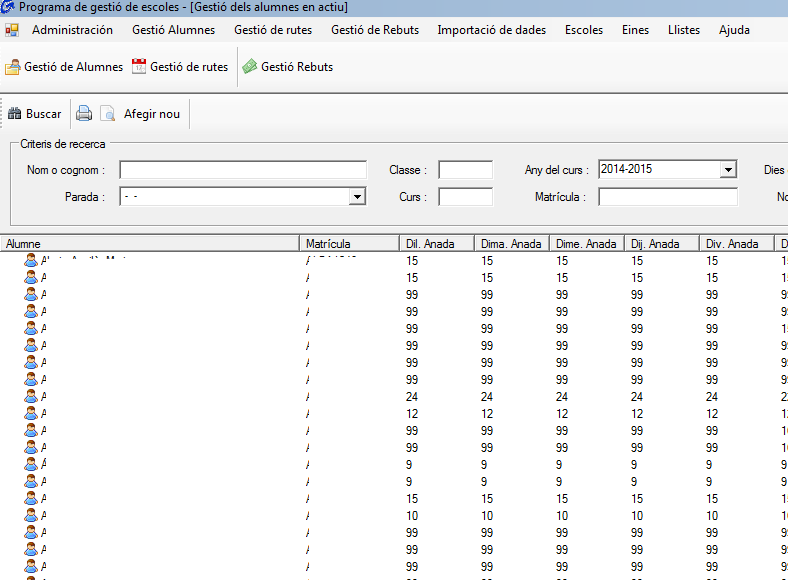Open the Llistes menu
788x580 pixels.
pos(684,30)
